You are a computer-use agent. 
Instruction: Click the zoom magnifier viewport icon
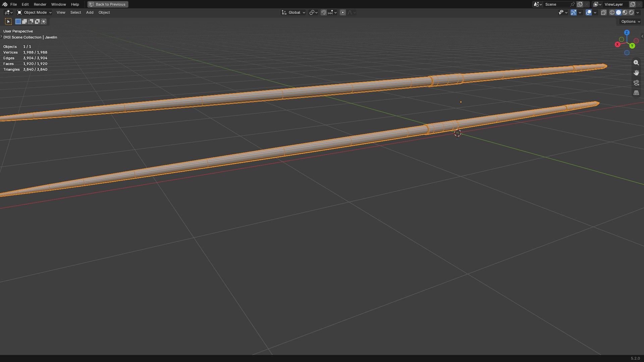click(636, 63)
